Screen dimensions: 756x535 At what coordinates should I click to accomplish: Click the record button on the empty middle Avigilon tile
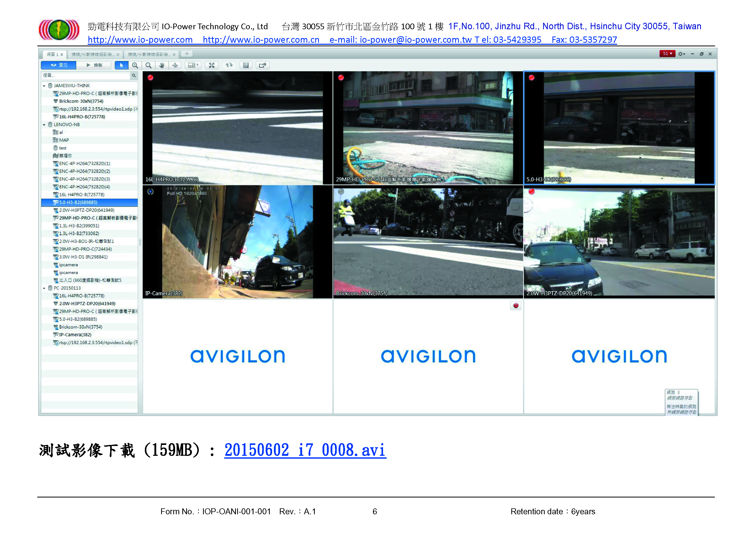(516, 305)
